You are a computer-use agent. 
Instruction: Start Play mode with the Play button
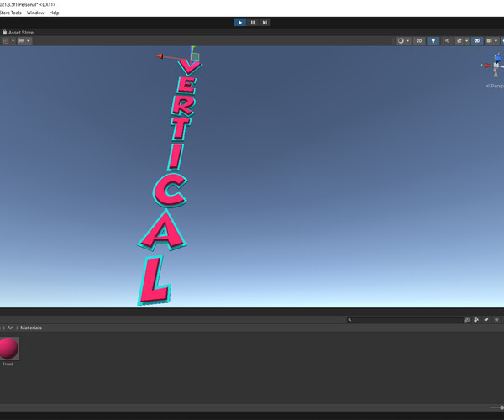[240, 23]
